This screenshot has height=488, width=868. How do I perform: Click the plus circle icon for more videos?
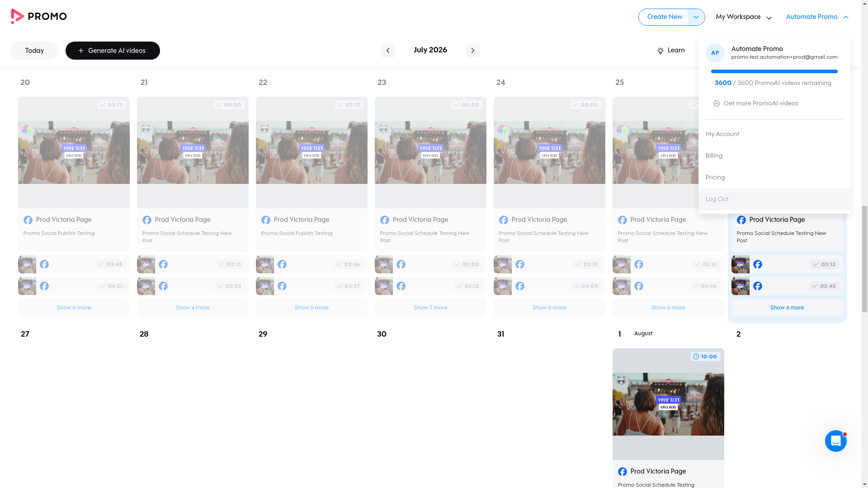pos(717,103)
